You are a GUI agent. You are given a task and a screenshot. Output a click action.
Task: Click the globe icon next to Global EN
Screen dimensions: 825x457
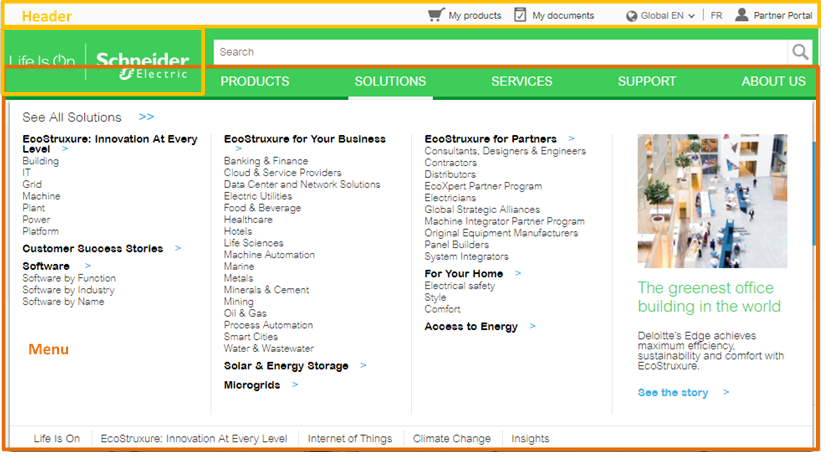(631, 16)
